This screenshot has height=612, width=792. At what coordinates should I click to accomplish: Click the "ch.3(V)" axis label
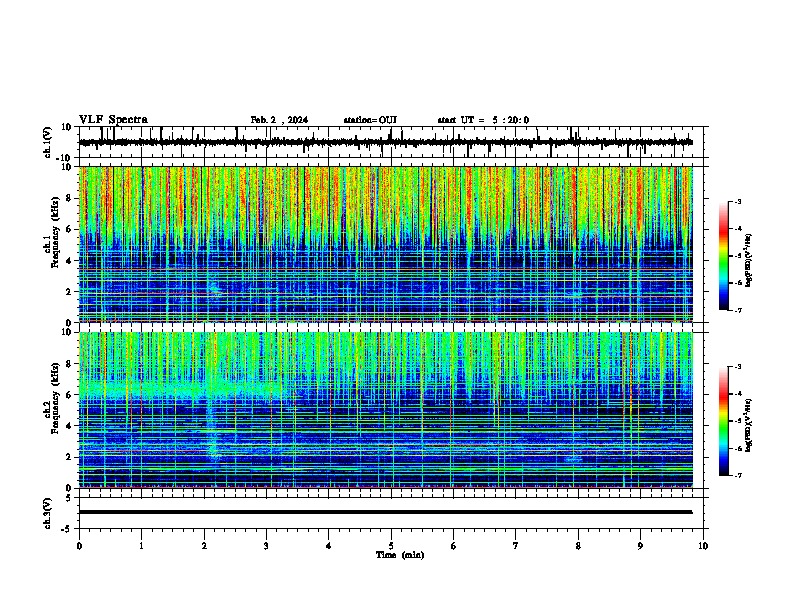pyautogui.click(x=48, y=513)
